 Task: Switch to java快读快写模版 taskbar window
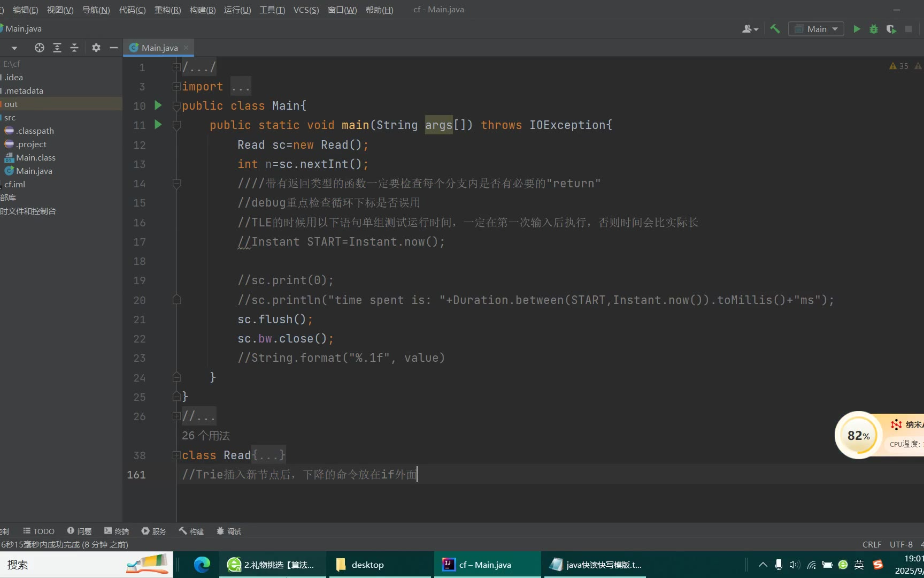pos(595,565)
